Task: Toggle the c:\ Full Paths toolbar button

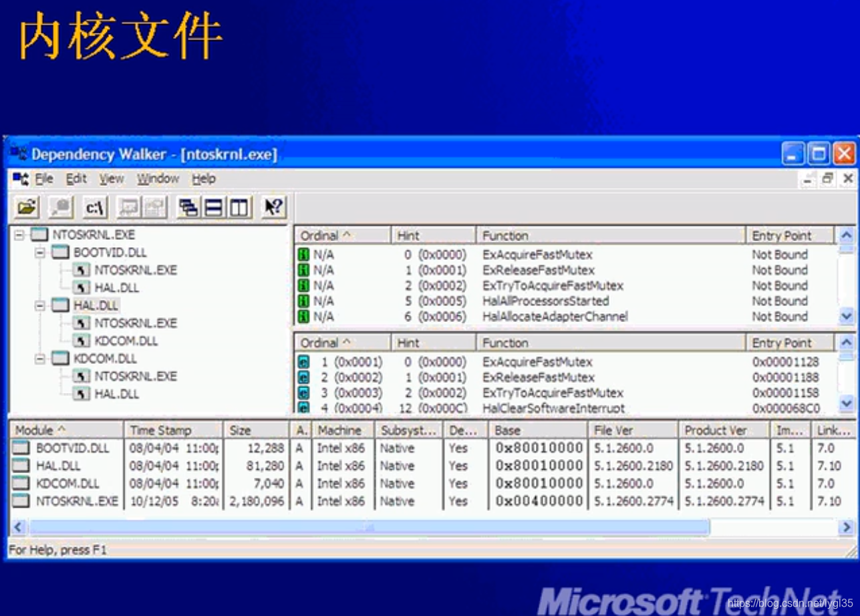Action: click(x=95, y=208)
